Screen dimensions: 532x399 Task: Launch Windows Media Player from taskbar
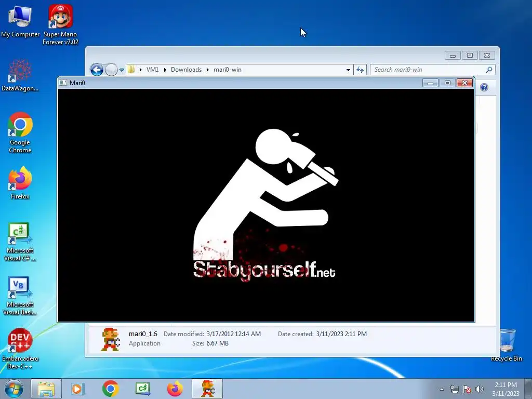click(78, 389)
